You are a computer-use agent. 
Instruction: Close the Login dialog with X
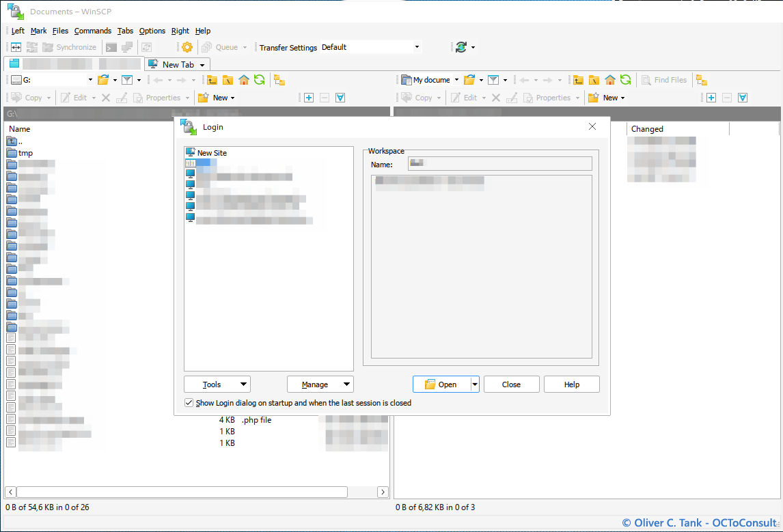point(592,127)
